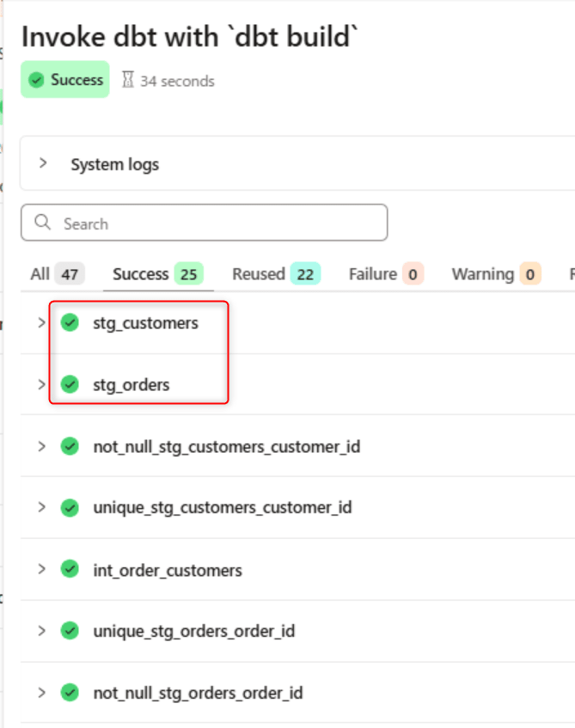This screenshot has height=728, width=575.
Task: Click the unique_stg_customers_customer_id text
Action: pos(223,507)
